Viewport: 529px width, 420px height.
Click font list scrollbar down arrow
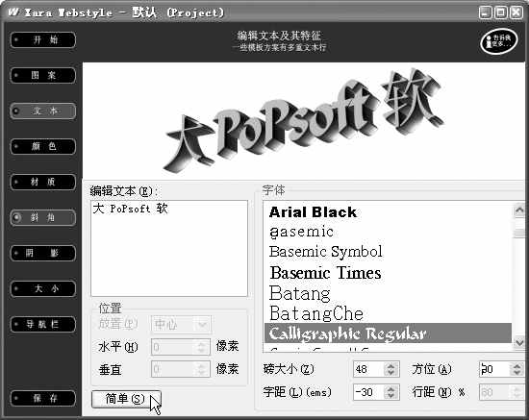[519, 342]
